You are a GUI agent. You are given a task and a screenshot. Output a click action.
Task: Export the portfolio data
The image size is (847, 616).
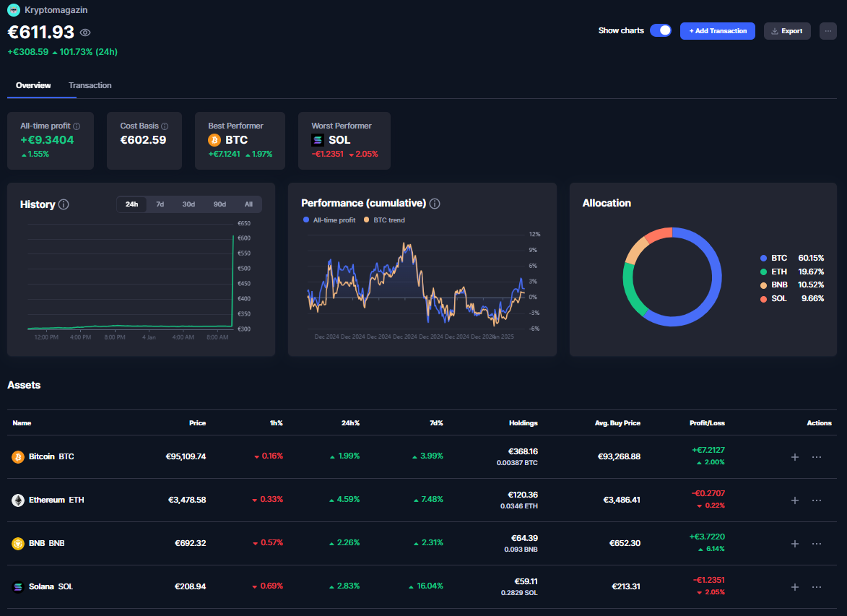(x=786, y=31)
